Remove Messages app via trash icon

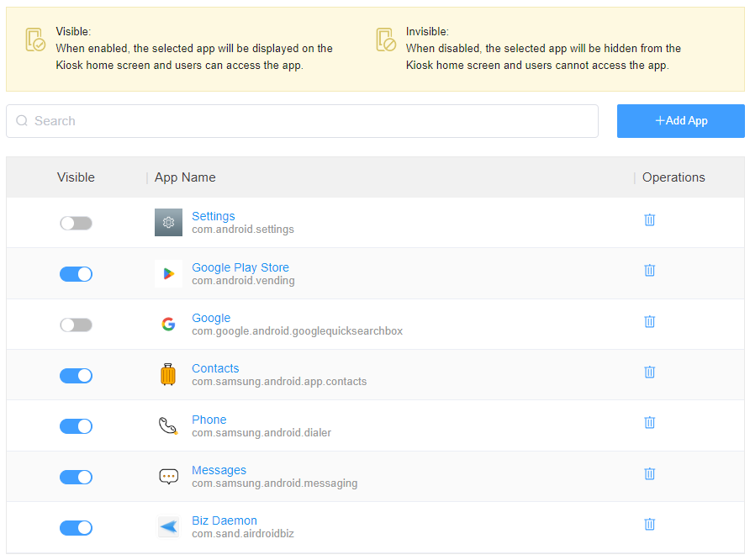point(649,473)
